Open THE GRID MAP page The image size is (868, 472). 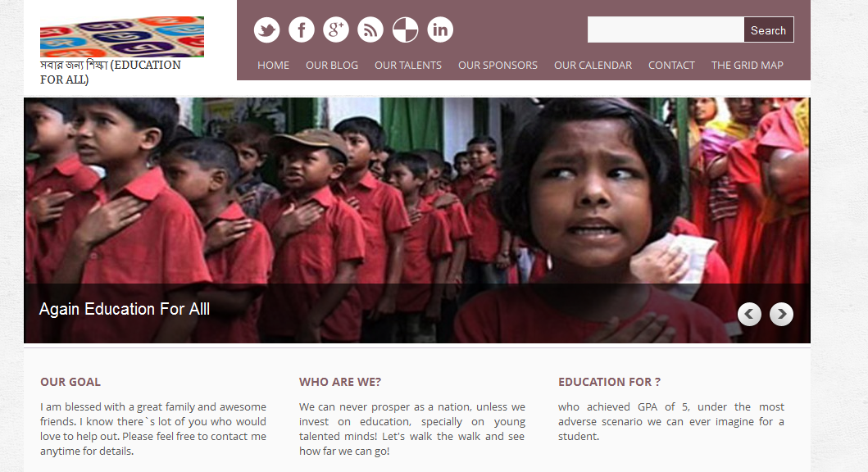pos(748,66)
